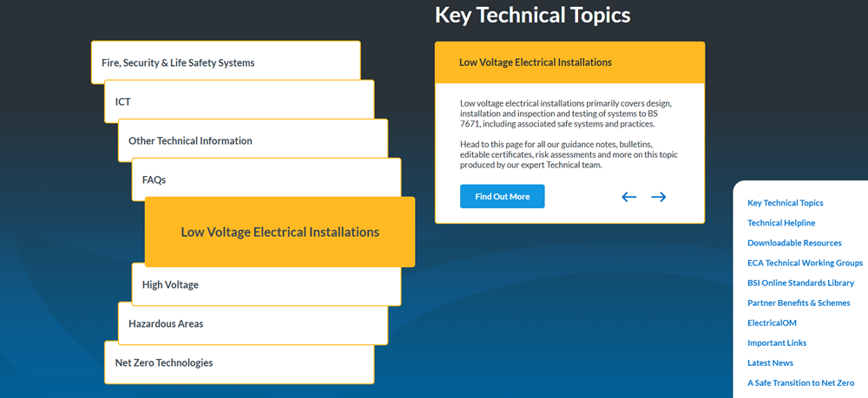This screenshot has height=398, width=868.
Task: Click paragraph starting 'Low voltage electrical installations primarily'
Action: pos(565,114)
